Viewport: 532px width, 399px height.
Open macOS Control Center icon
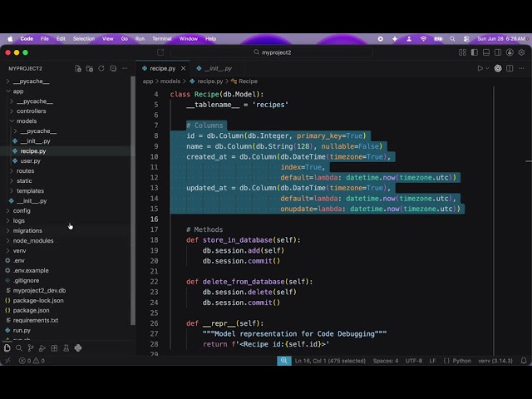[466, 39]
